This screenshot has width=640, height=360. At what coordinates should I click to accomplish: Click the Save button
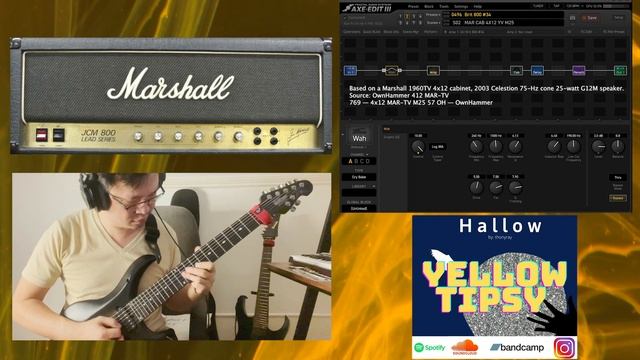pyautogui.click(x=590, y=18)
